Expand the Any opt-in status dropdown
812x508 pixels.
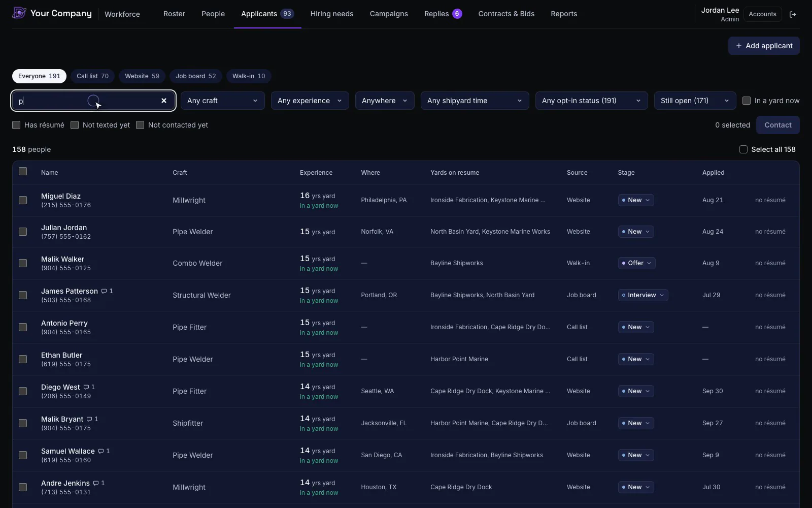pyautogui.click(x=591, y=101)
